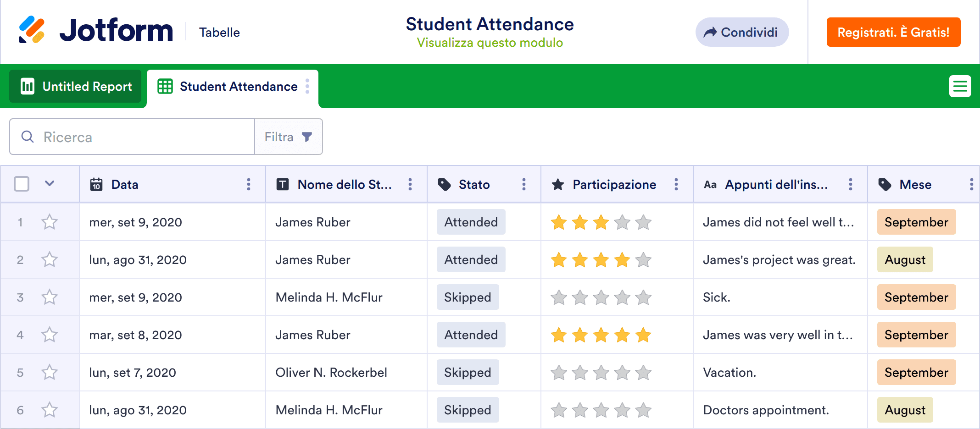The image size is (980, 429).
Task: Open Nome dello Studente column dropdown menu
Action: coord(410,184)
